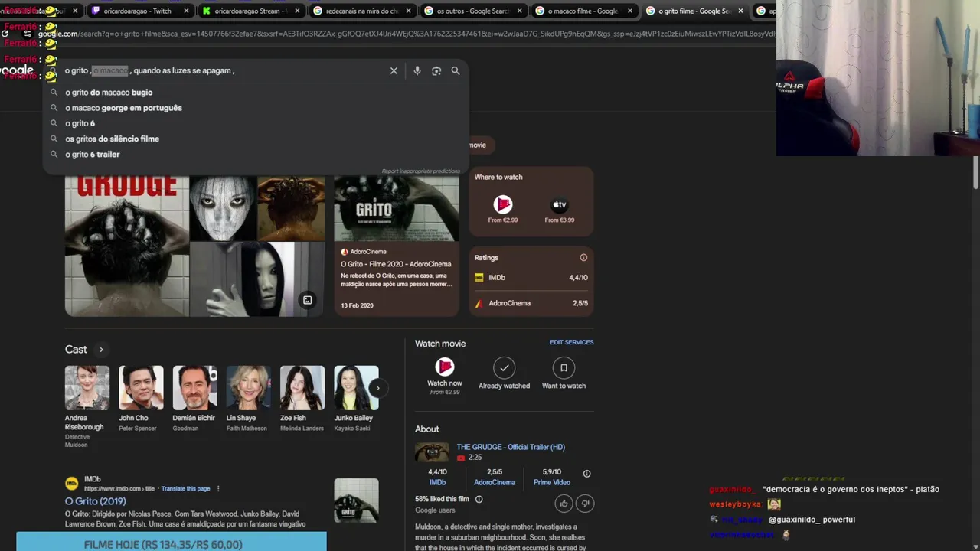
Task: Open the GRUDGE movie poster image
Action: (126, 246)
